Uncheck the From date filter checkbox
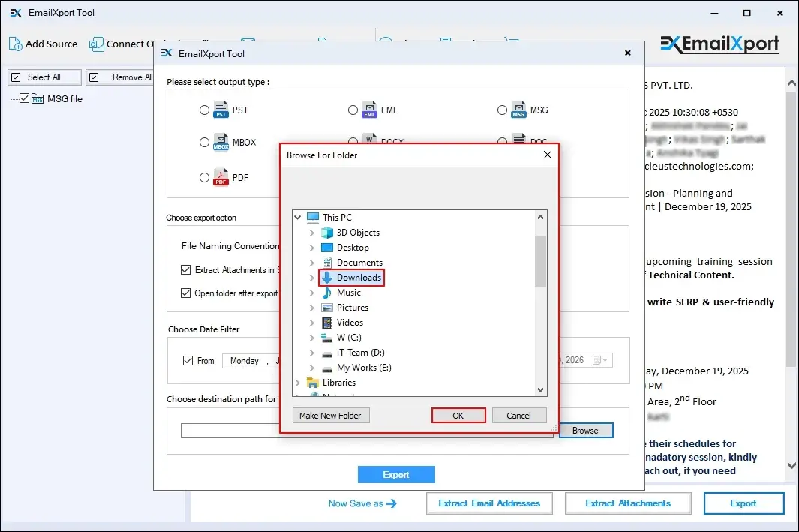 coord(188,361)
